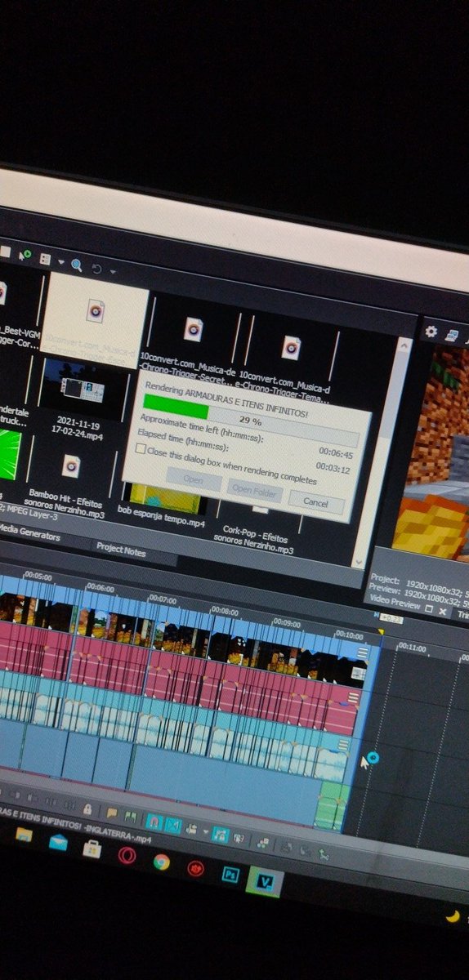Toggle snapping magnet button in timeline toolbar
Viewport: 469px width, 980px height.
coord(154,821)
